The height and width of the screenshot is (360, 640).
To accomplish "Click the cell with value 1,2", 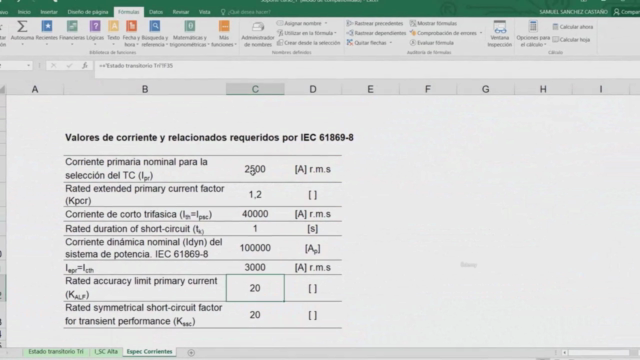I will [255, 195].
